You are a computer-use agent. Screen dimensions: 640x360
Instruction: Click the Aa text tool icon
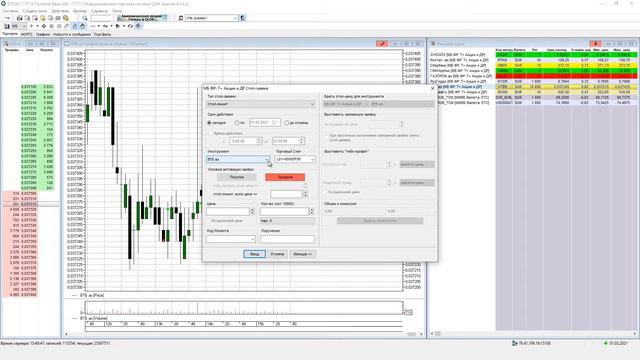(105, 26)
